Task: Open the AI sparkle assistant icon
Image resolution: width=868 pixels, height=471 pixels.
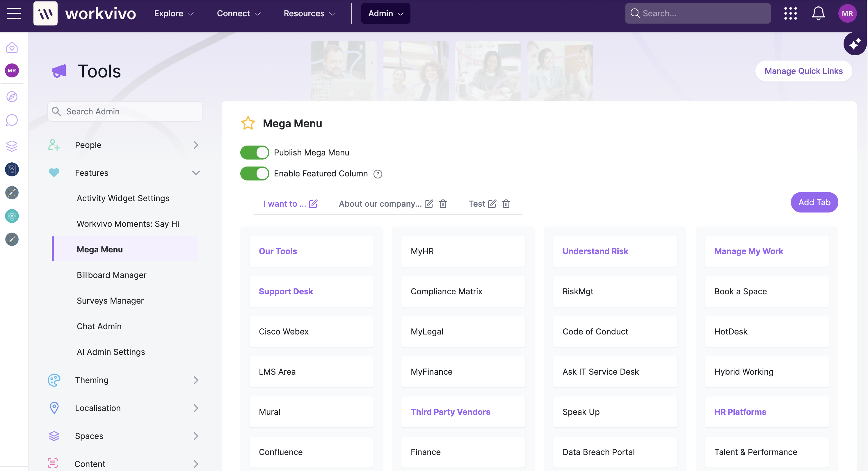Action: (855, 44)
